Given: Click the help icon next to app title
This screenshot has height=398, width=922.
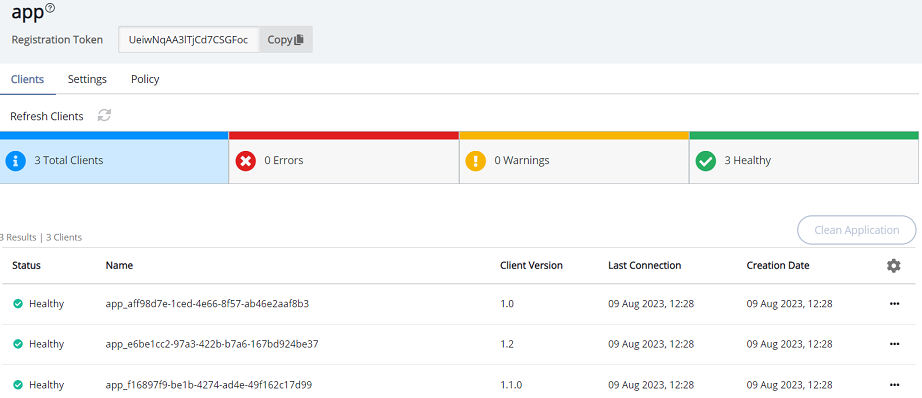Looking at the screenshot, I should [x=50, y=8].
